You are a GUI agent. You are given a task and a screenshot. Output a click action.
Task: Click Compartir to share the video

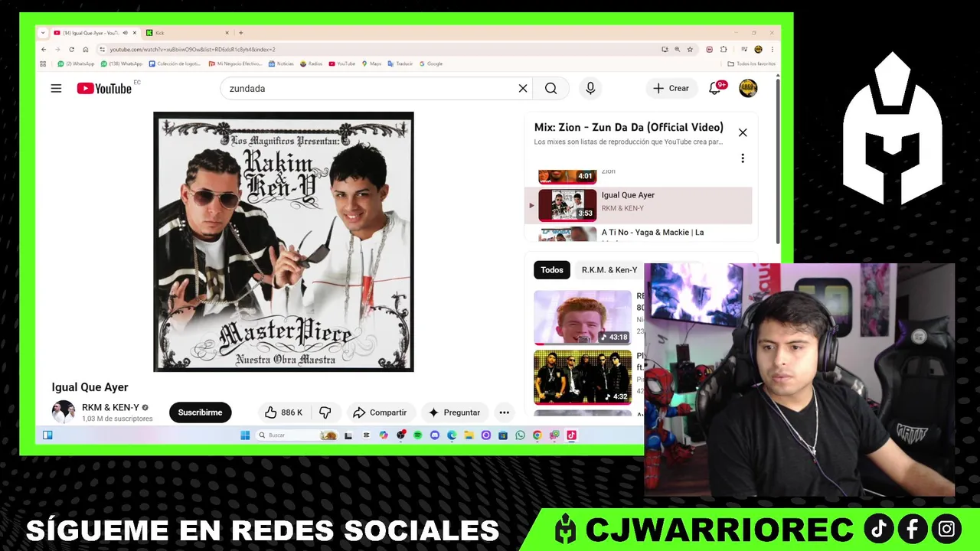[x=380, y=412]
